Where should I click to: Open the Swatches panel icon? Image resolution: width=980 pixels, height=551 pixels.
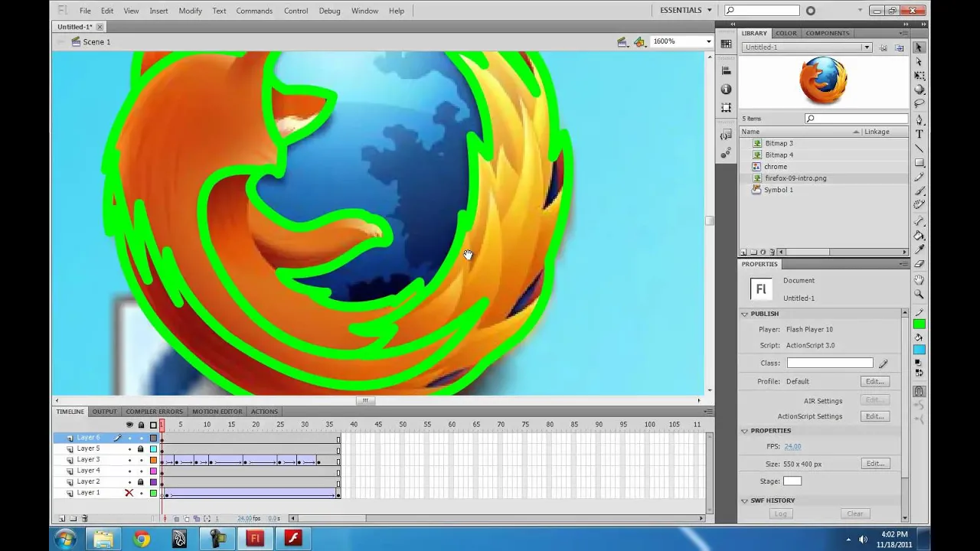tap(726, 44)
